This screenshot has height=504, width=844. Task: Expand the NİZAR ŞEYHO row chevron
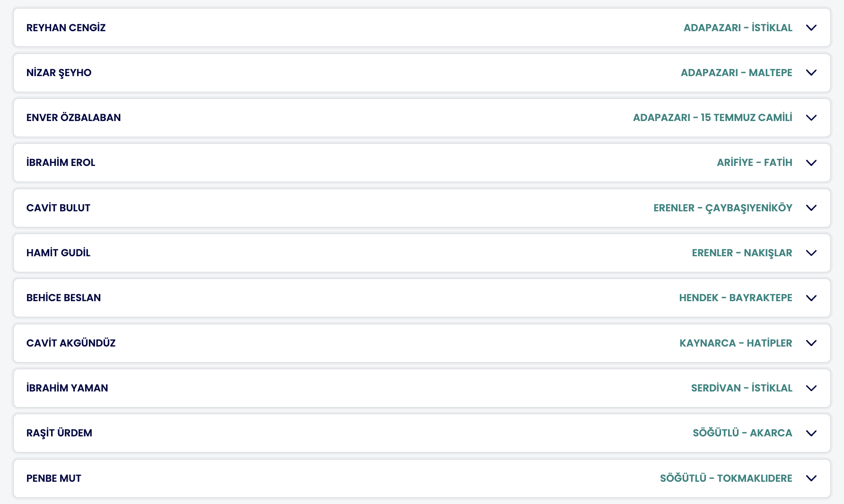coord(811,73)
